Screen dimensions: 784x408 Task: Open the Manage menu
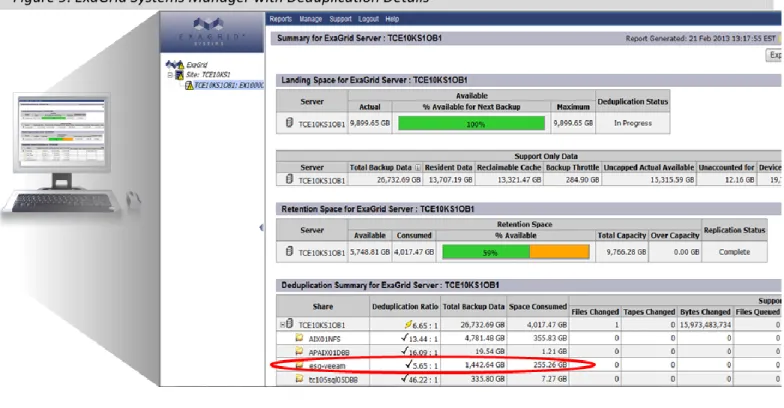310,19
